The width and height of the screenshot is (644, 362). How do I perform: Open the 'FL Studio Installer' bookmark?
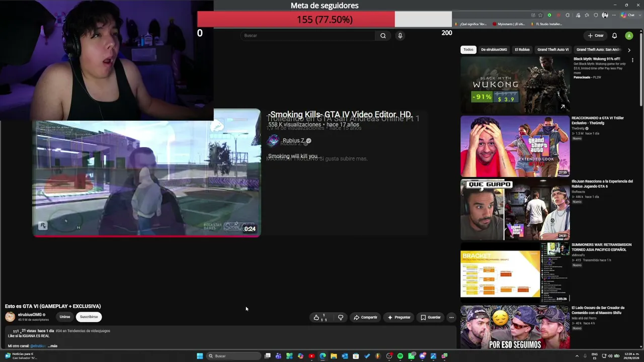(x=546, y=24)
